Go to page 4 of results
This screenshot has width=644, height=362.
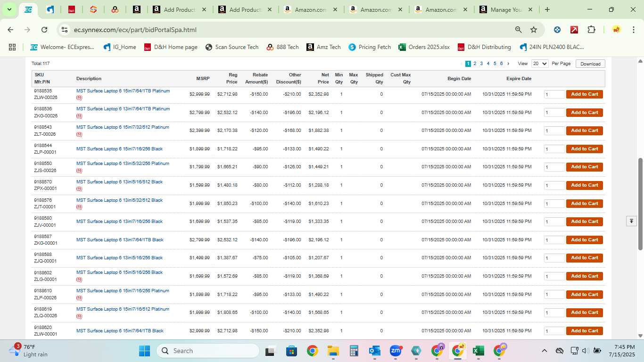pyautogui.click(x=488, y=64)
